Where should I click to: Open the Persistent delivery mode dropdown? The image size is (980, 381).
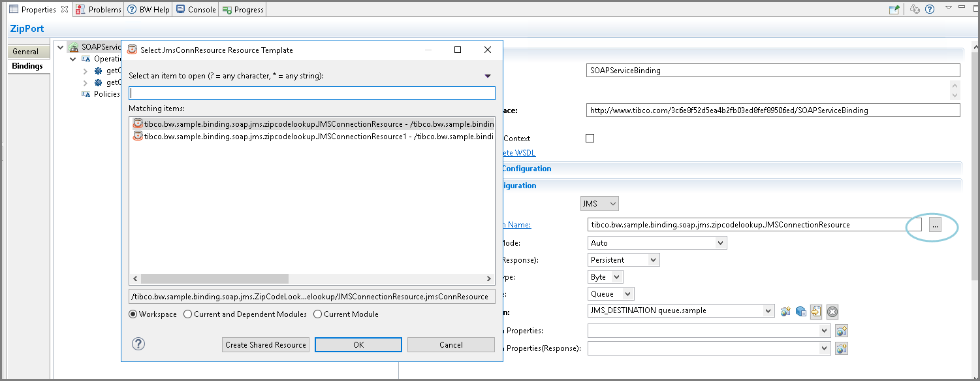(x=624, y=260)
